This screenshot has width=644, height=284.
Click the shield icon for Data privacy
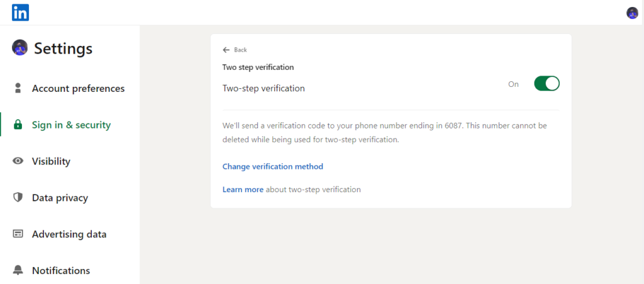click(x=18, y=198)
